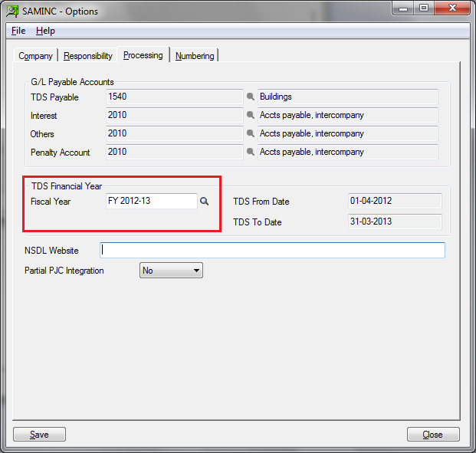
Task: Switch to the Responsibility tab
Action: [x=87, y=56]
